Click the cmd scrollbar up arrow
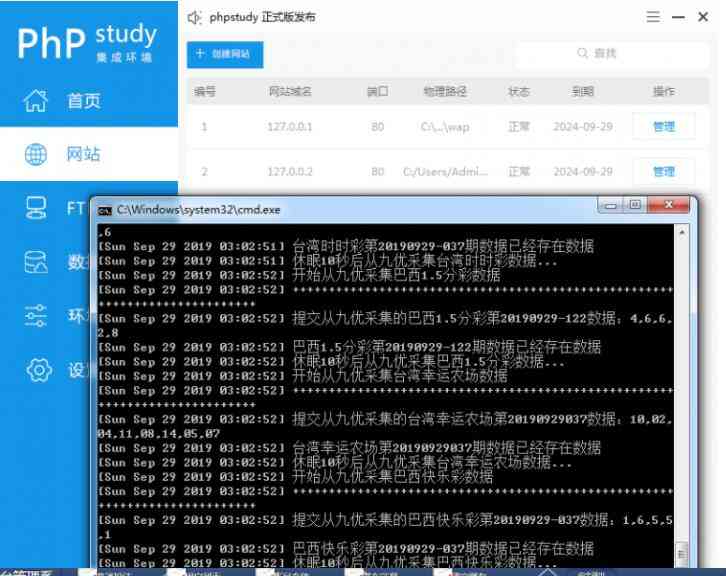726x576 pixels. (x=682, y=232)
